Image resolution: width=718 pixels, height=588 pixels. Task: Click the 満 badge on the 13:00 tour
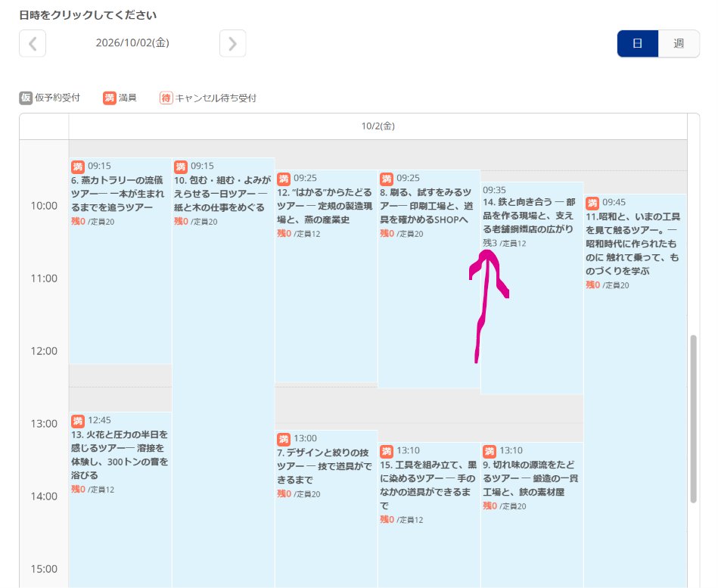pyautogui.click(x=284, y=439)
